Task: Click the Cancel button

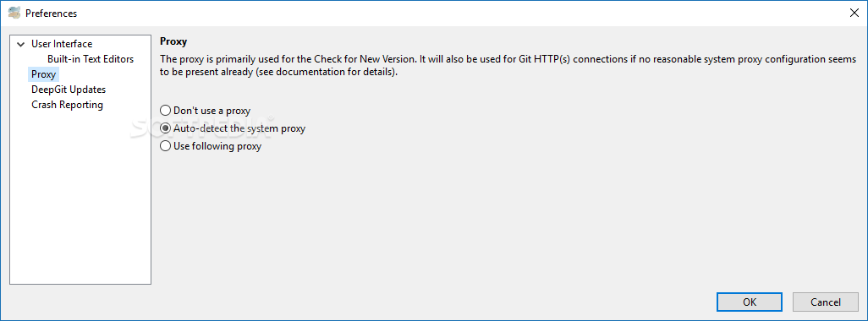Action: pyautogui.click(x=826, y=302)
